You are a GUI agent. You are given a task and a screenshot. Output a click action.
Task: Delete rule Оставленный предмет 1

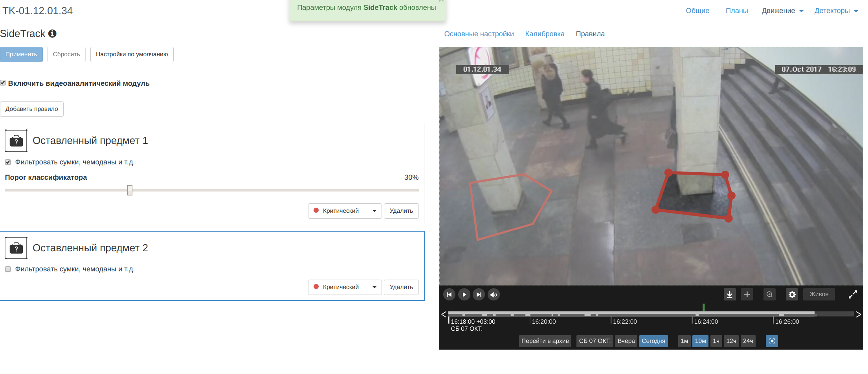click(401, 211)
